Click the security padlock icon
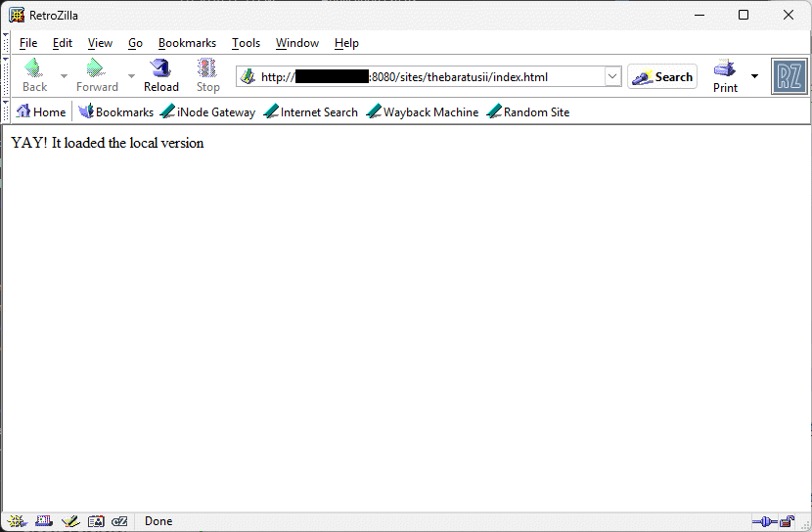The height and width of the screenshot is (532, 812). tap(788, 521)
